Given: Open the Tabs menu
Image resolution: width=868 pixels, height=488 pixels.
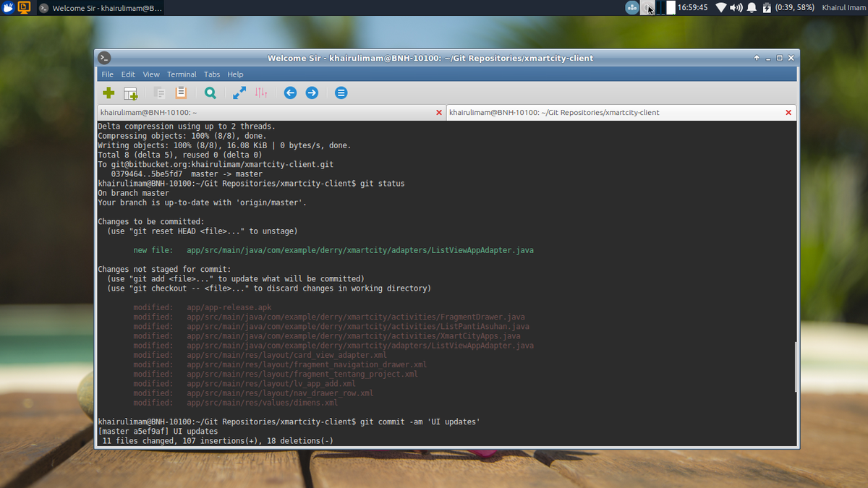Looking at the screenshot, I should click(212, 74).
